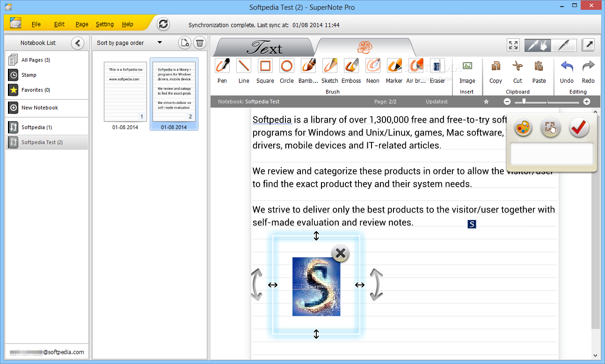Select the Pen brush tool
This screenshot has width=605, height=364.
[x=222, y=71]
